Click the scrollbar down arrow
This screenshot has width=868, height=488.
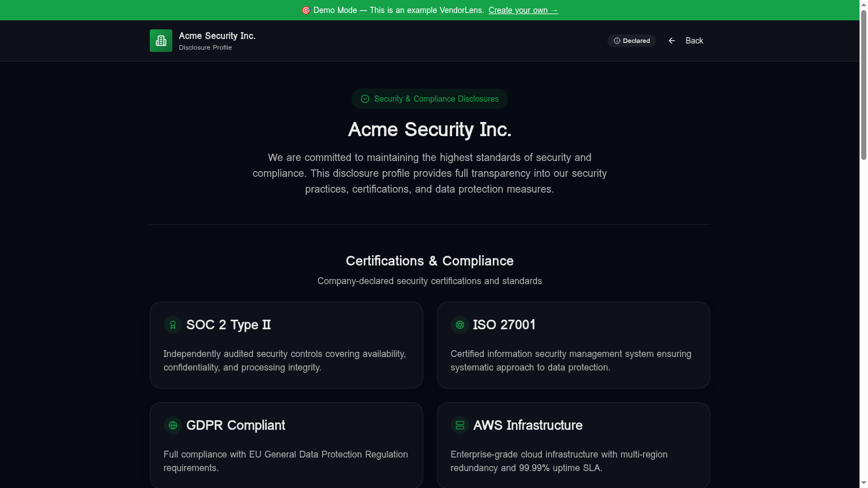pos(863,483)
